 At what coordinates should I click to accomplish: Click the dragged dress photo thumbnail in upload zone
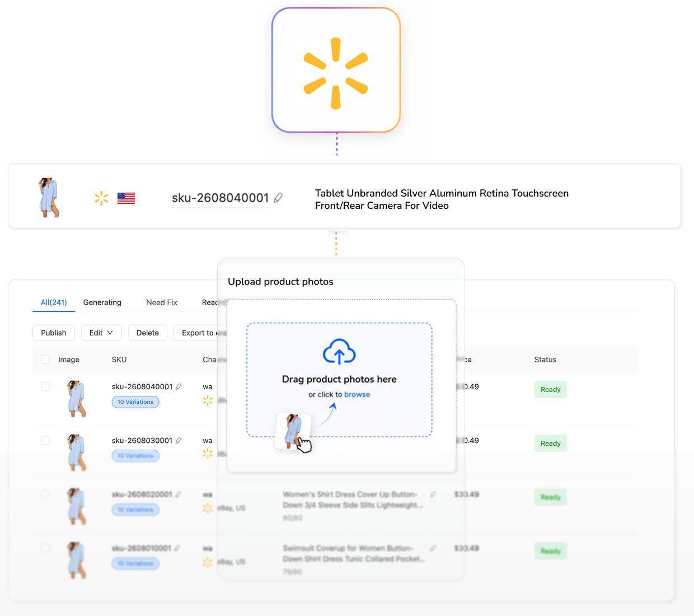click(x=292, y=431)
